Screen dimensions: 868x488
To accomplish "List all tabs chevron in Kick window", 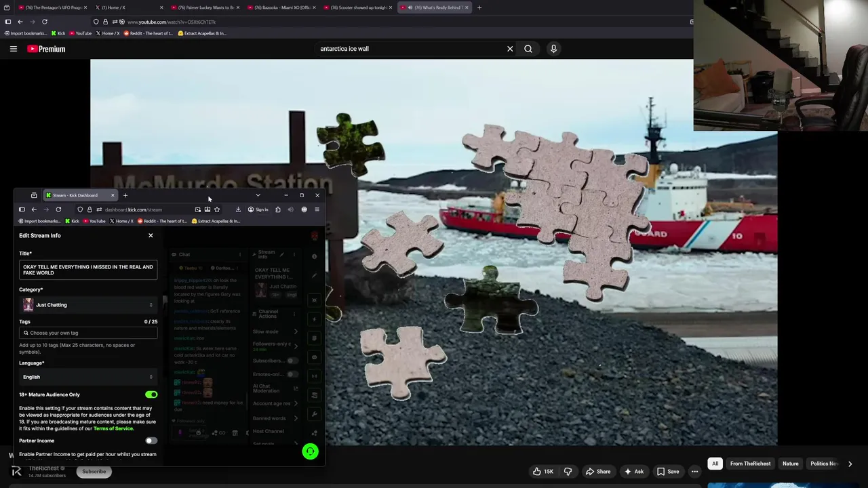I will point(258,195).
